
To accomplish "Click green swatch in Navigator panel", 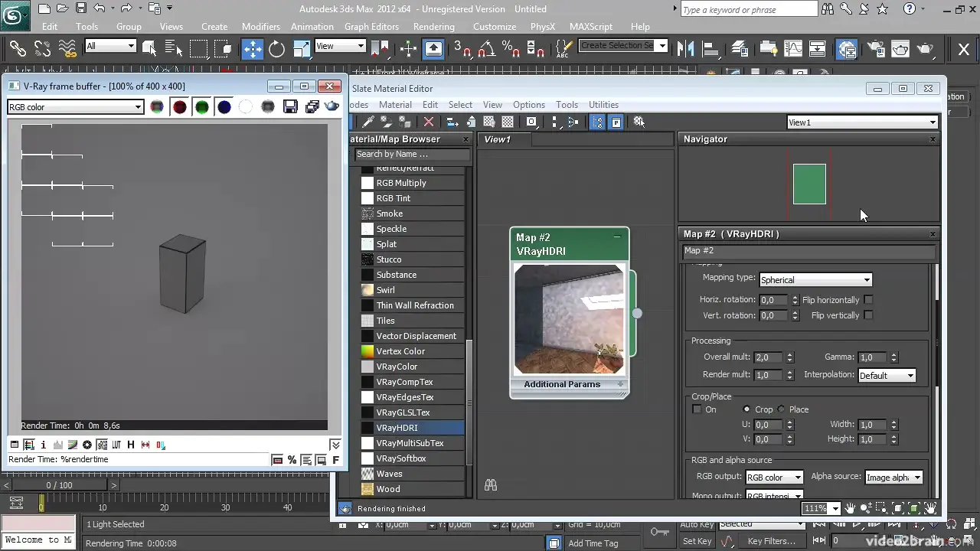I will point(809,184).
